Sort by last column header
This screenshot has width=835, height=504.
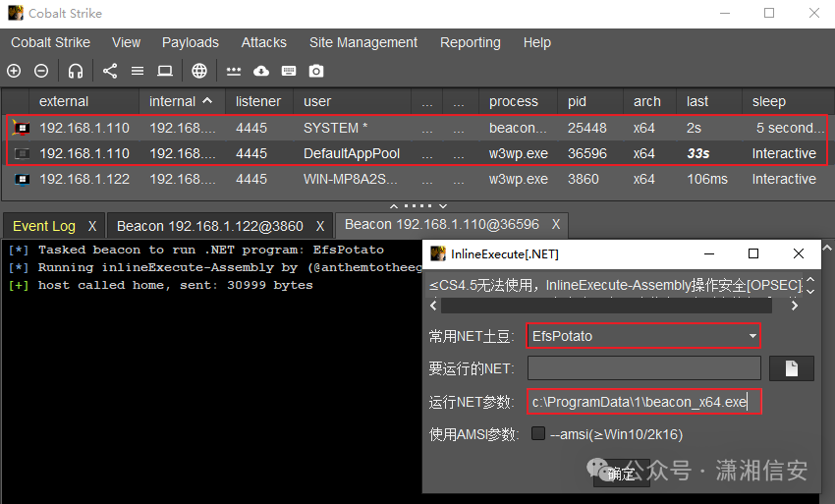click(x=709, y=101)
